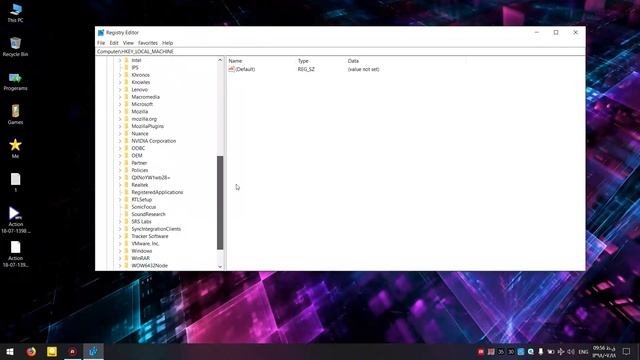Select the SoundResearch registry key
Viewport: 640px width, 360px height.
148,214
